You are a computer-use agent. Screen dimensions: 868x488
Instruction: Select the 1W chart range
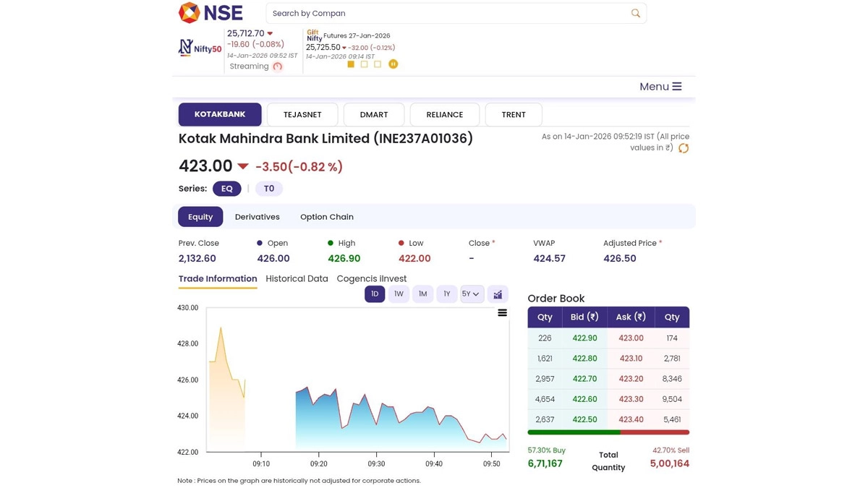coord(399,294)
